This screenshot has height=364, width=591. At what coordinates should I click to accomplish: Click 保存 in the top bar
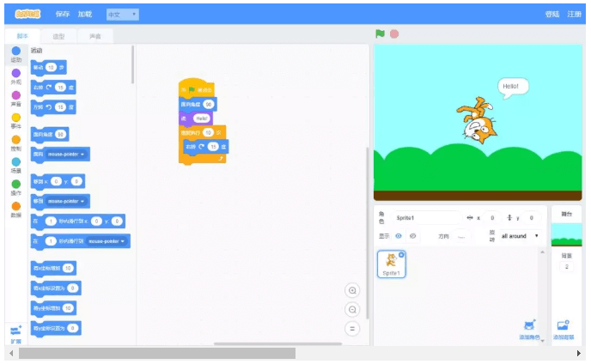(63, 15)
